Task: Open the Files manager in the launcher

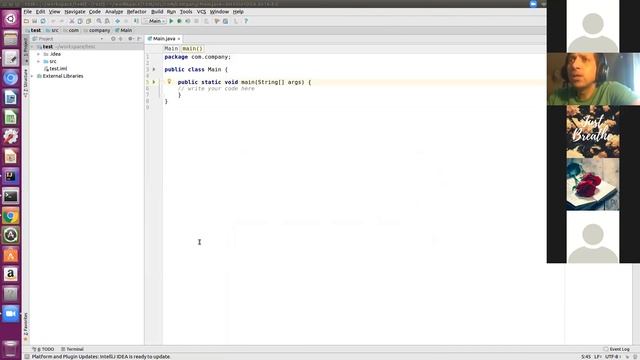Action: click(x=11, y=39)
